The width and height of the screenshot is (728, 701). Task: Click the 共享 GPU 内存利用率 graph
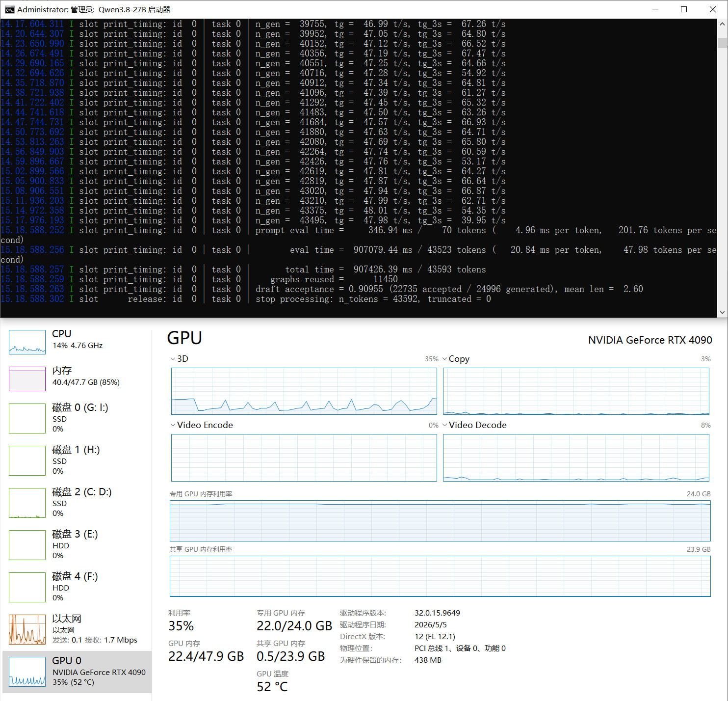(440, 576)
